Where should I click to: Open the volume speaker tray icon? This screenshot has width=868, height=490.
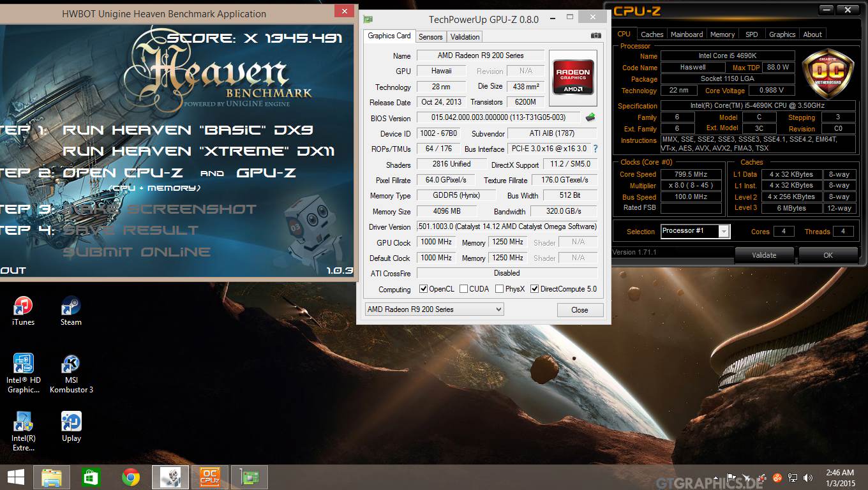809,477
